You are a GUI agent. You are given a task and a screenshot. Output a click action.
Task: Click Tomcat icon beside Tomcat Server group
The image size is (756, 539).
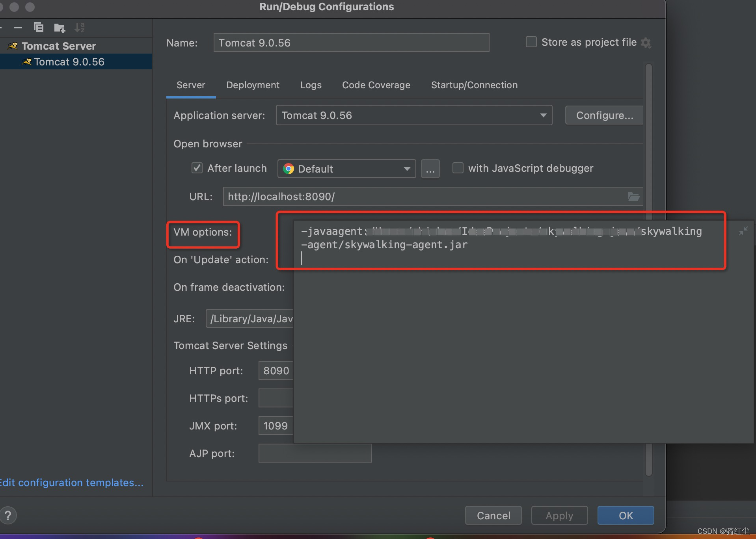point(13,46)
